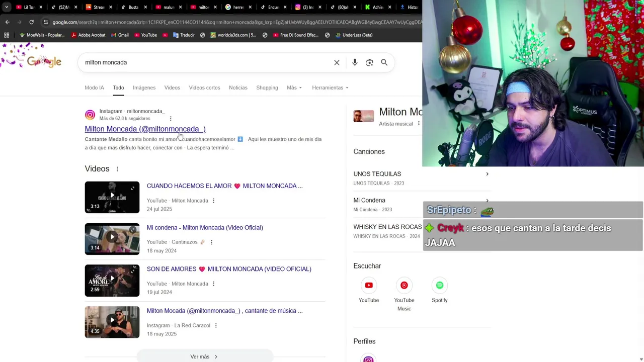This screenshot has width=644, height=362.
Task: Open the apps grid in bookmarks bar
Action: point(7,35)
